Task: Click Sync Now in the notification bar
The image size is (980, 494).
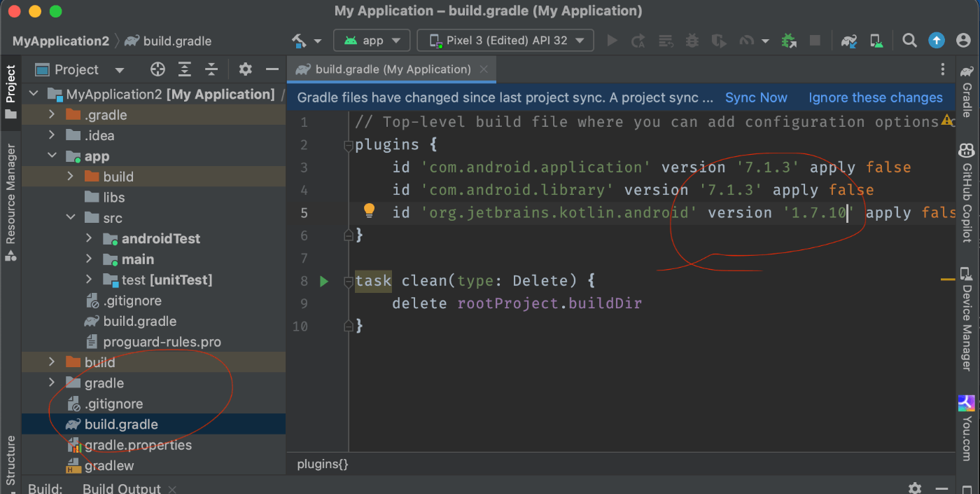Action: [x=756, y=97]
